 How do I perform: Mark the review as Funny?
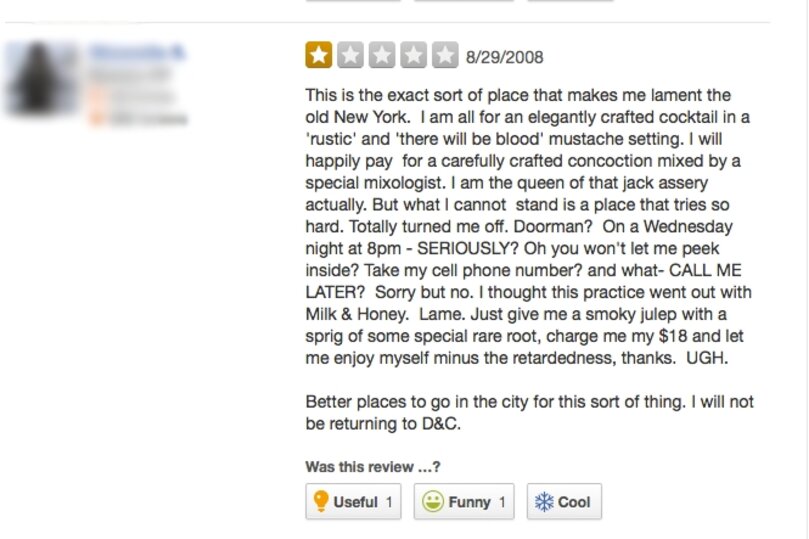(x=464, y=502)
